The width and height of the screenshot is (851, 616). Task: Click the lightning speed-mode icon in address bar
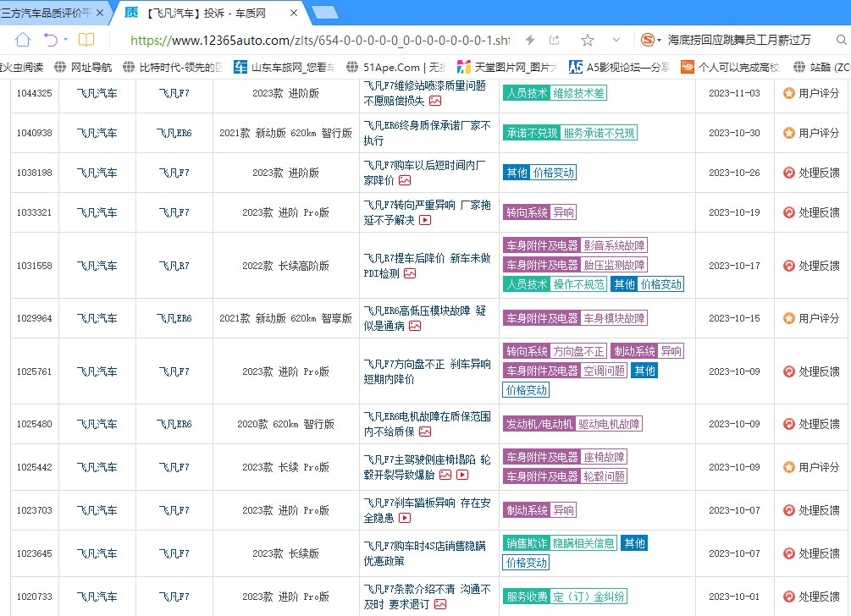pyautogui.click(x=530, y=40)
